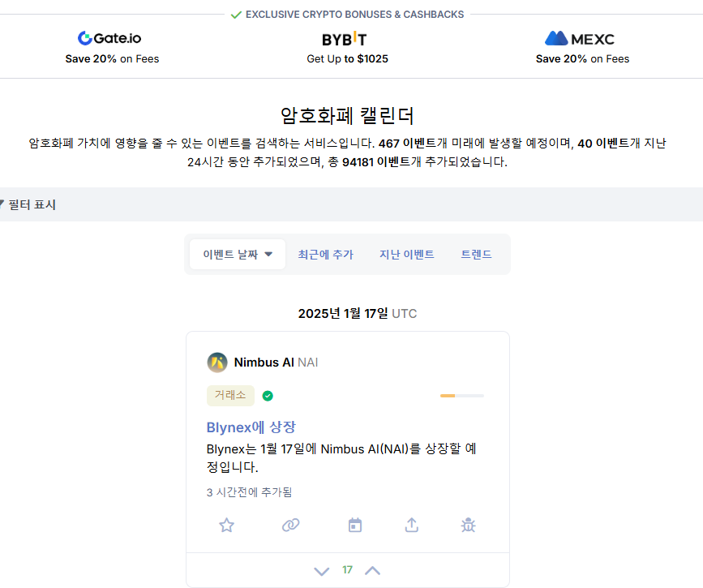Add event to calendar icon

click(355, 525)
